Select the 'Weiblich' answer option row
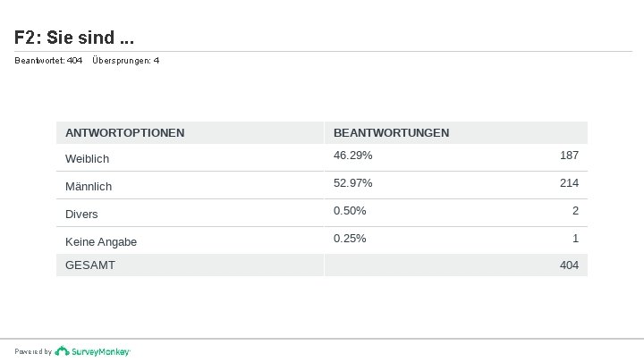Viewport: 644px width, 362px height. (x=88, y=158)
